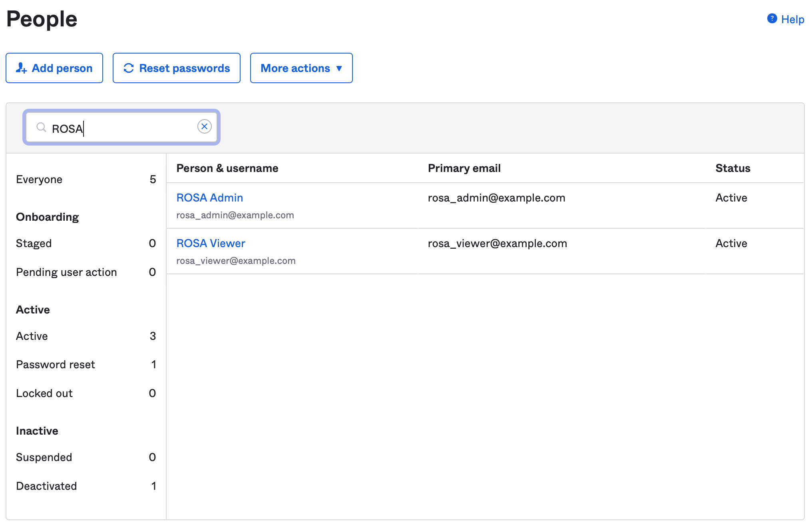Screen dimensions: 812x527
Task: Click the Reset passwords button
Action: point(176,68)
